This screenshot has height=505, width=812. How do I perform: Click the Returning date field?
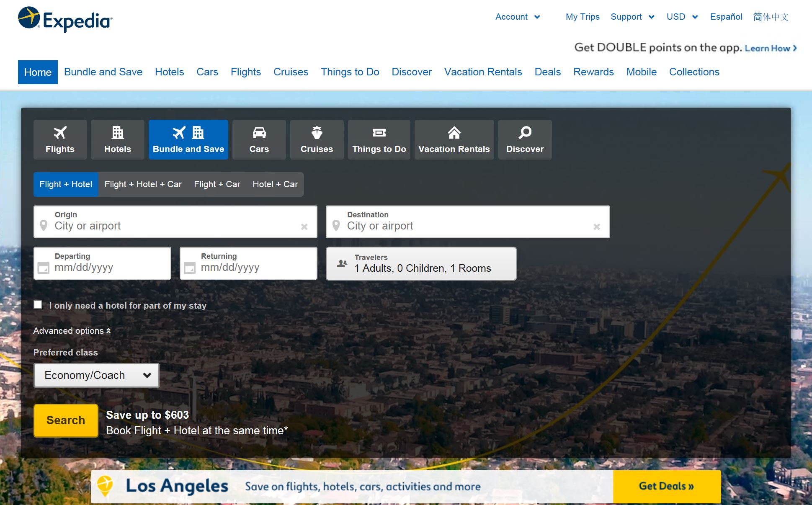tap(249, 263)
